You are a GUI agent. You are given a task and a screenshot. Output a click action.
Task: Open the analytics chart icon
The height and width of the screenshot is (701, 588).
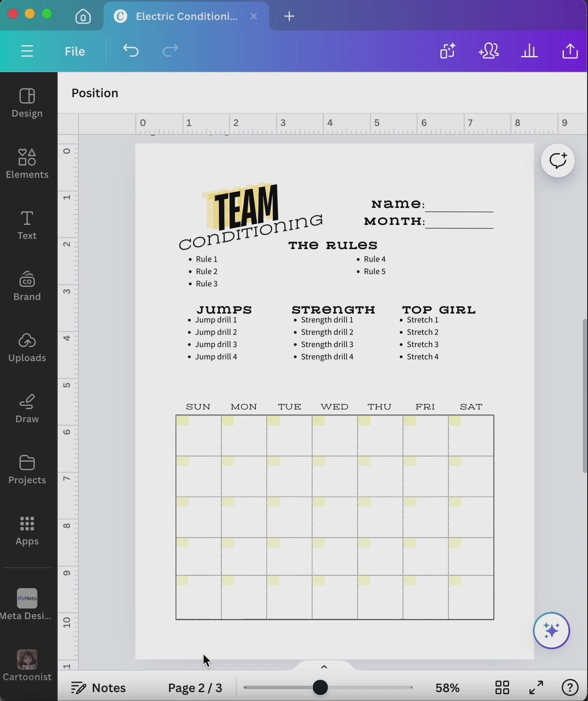pos(529,51)
